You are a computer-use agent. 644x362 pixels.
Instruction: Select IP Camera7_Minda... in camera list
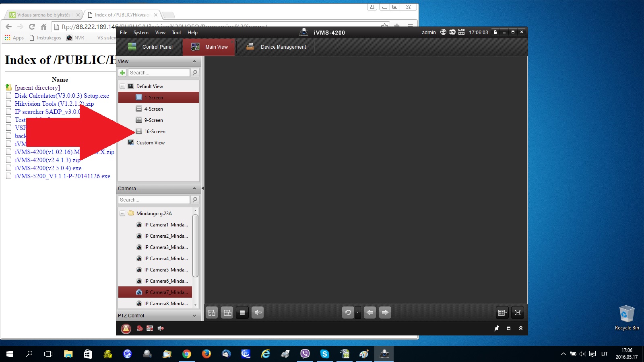pyautogui.click(x=155, y=292)
